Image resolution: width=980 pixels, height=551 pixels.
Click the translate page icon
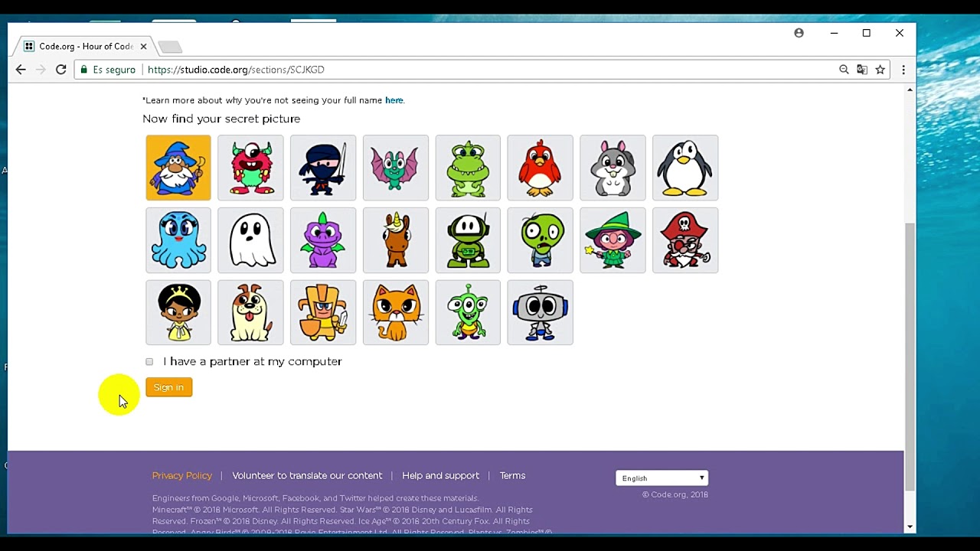862,70
